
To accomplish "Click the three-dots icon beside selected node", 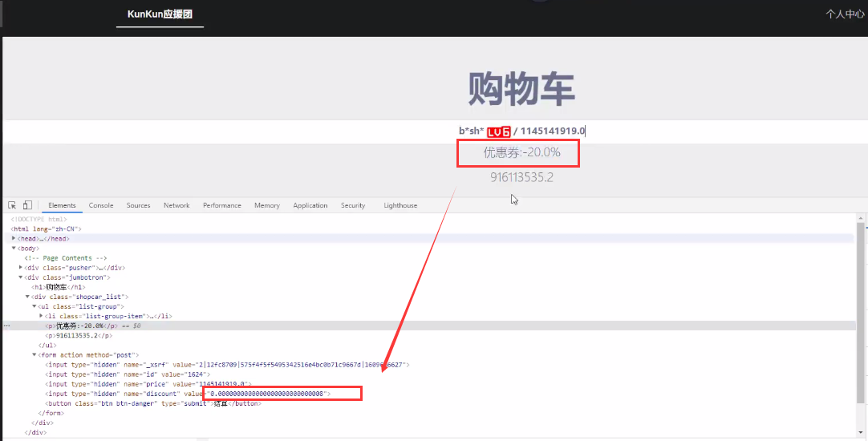I will [6, 326].
